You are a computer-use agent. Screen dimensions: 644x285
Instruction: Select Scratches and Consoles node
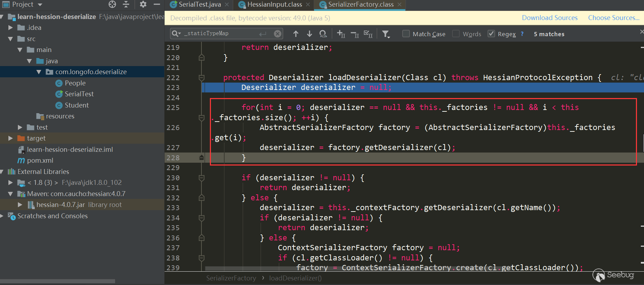53,216
